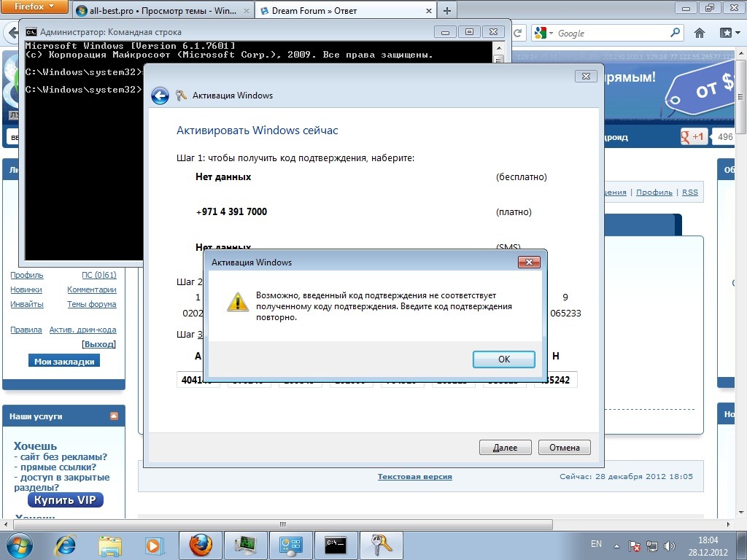747x560 pixels.
Task: Open the orange Firefox application menu
Action: (34, 7)
